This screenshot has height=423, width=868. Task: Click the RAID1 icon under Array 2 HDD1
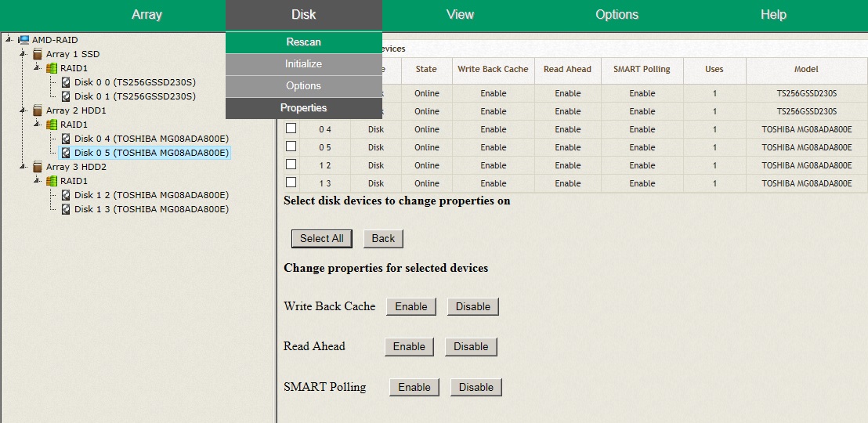click(52, 125)
